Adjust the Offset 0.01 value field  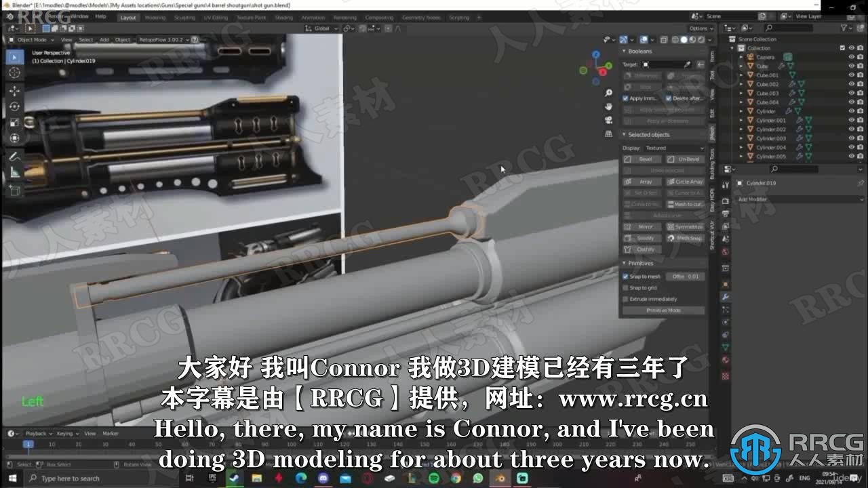pyautogui.click(x=685, y=277)
